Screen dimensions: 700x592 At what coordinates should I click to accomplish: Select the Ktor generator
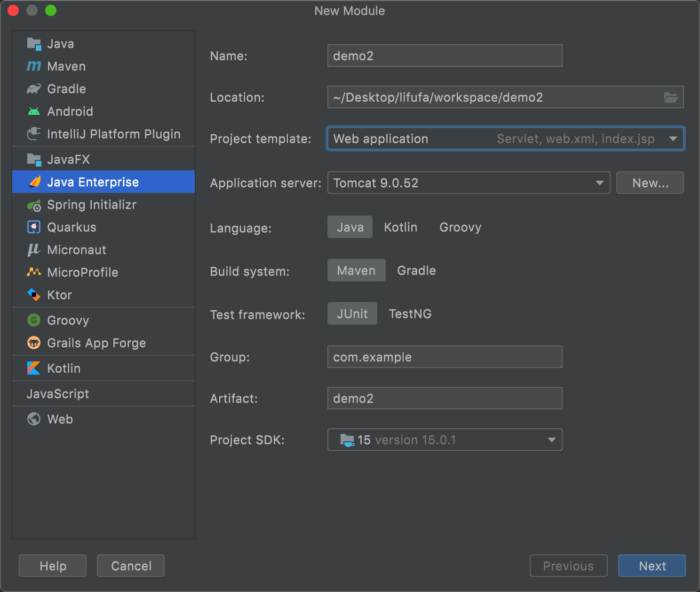click(x=103, y=295)
